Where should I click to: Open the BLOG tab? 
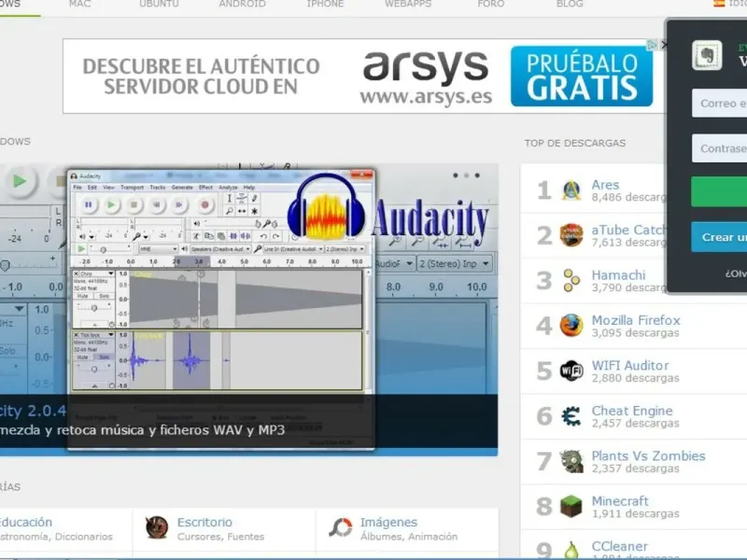click(570, 4)
